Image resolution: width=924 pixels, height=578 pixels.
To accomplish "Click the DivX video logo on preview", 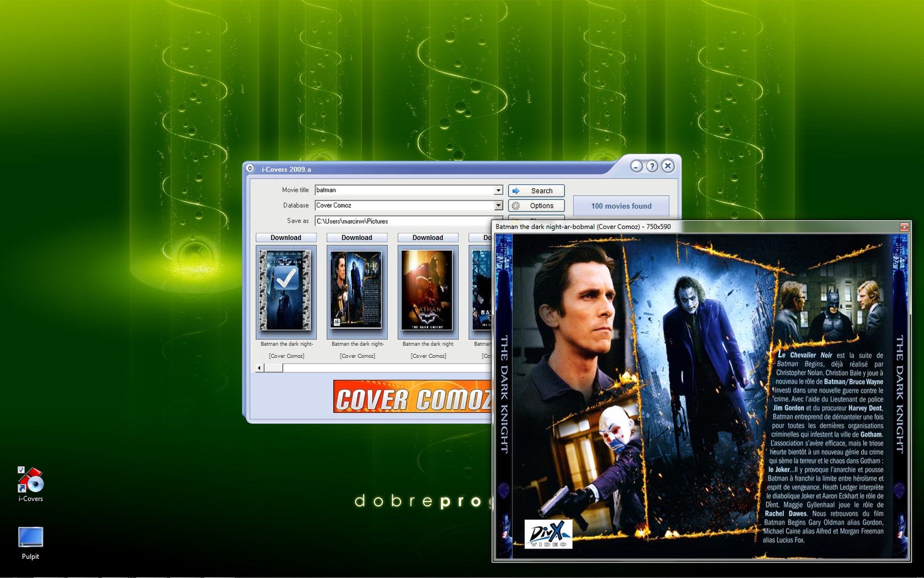I will (548, 533).
